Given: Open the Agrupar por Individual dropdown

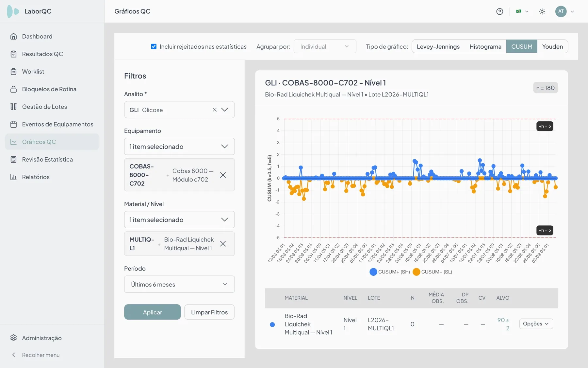Looking at the screenshot, I should click(325, 46).
